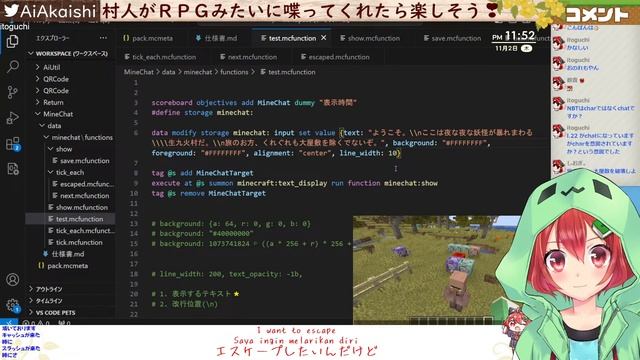Viewport: 640px width, 360px height.
Task: Click the #define storage minechat: line
Action: pos(202,113)
